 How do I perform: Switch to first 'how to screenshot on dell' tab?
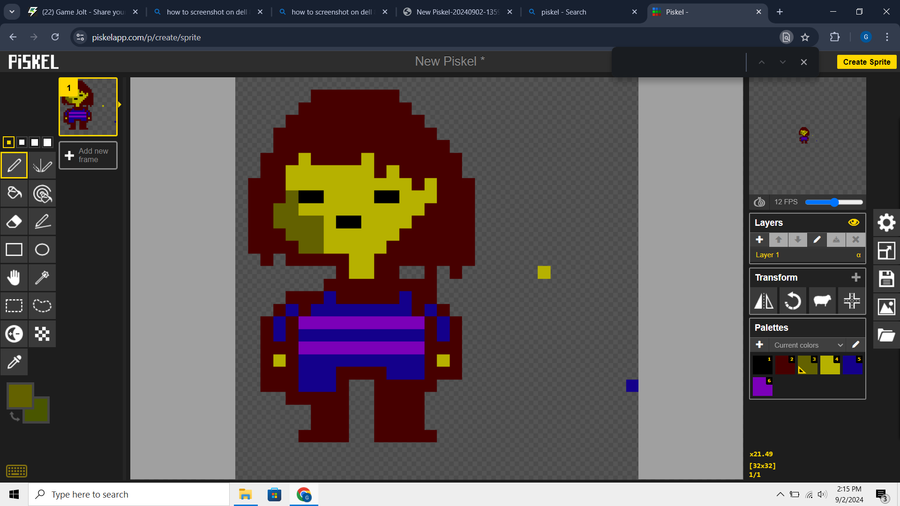click(208, 12)
